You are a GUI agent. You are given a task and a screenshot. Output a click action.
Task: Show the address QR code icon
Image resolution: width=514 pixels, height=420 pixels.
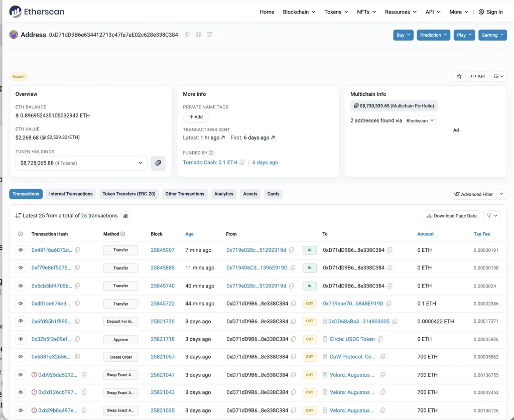198,35
